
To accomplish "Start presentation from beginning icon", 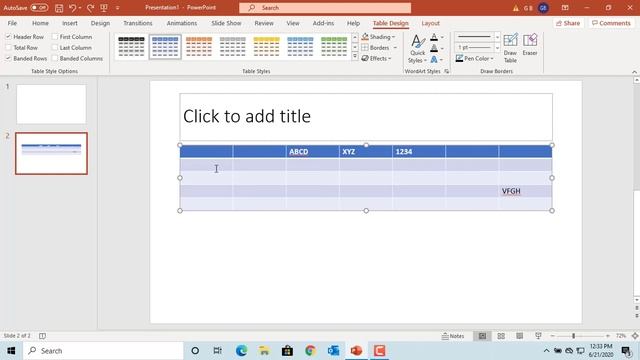I will point(104,8).
